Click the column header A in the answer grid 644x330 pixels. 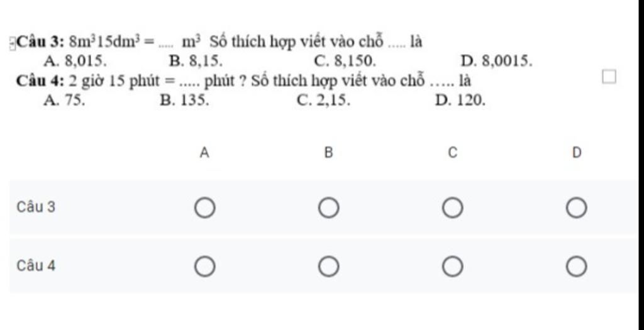(204, 153)
